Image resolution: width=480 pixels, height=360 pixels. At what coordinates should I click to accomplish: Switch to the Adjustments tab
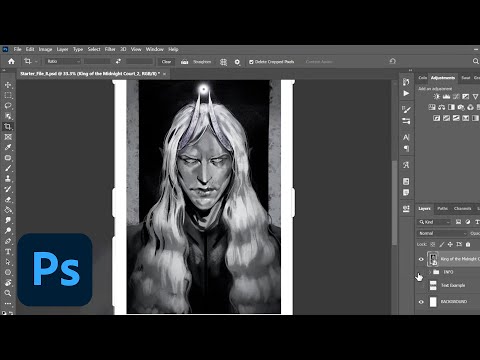(443, 78)
